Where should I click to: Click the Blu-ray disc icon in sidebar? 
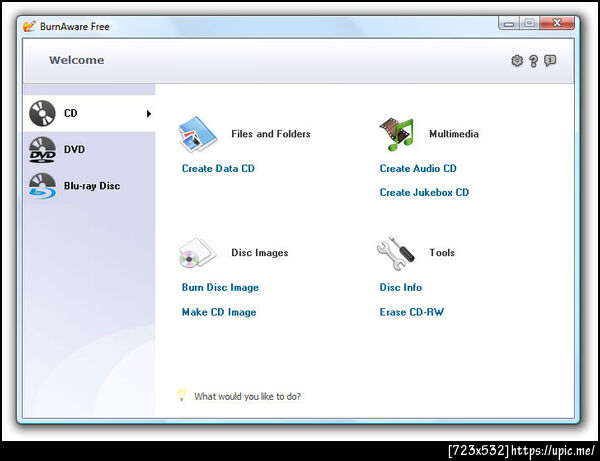click(42, 186)
